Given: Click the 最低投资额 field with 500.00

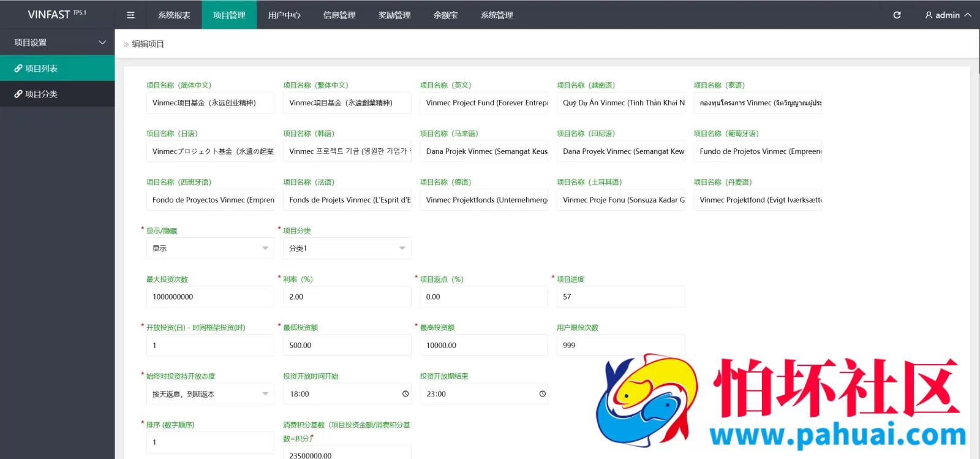Looking at the screenshot, I should point(347,345).
